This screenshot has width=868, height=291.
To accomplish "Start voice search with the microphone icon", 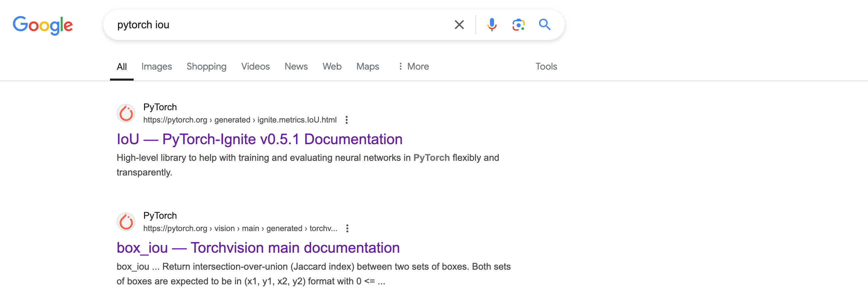I will 492,25.
